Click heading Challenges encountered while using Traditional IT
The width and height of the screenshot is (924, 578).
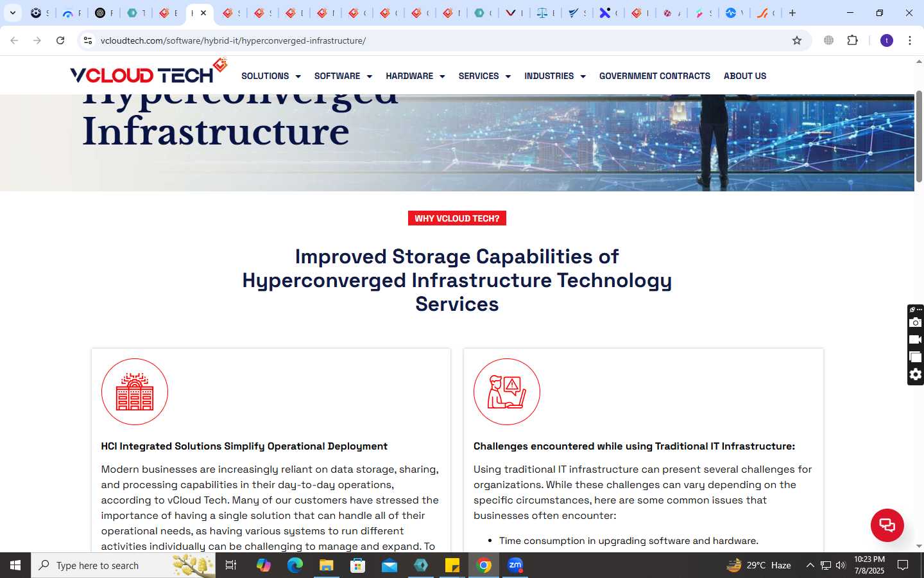(634, 446)
